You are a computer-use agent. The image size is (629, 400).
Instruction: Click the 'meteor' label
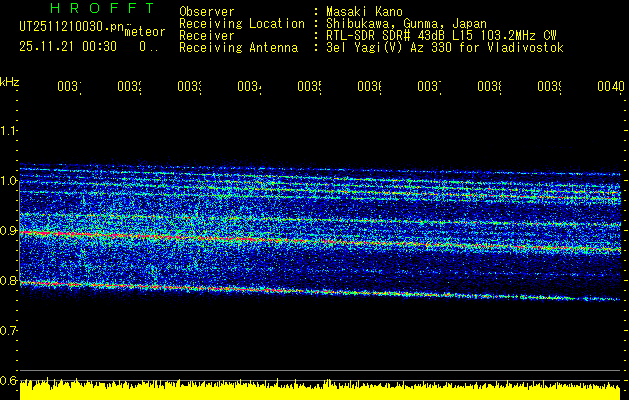tap(145, 32)
